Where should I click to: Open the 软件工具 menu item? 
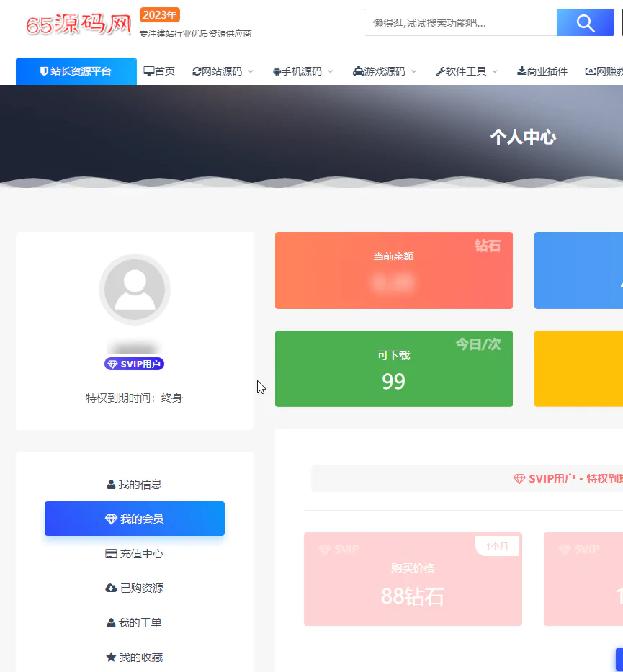coord(466,71)
